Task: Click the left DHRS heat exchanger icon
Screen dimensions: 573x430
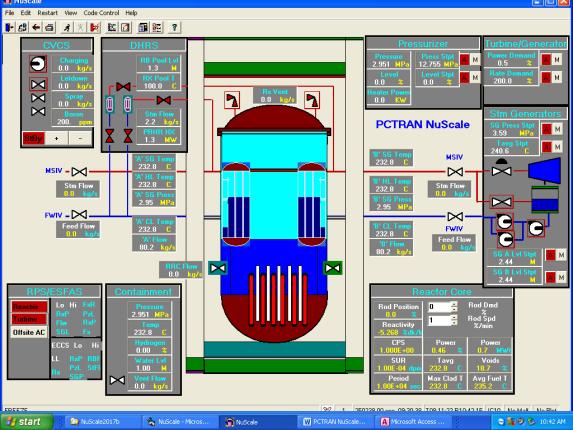Action: [110, 104]
